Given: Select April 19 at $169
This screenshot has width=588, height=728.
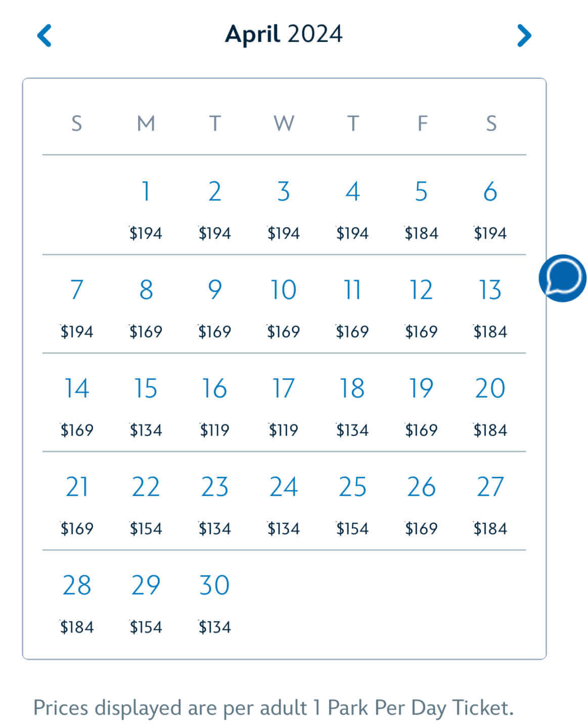Looking at the screenshot, I should (421, 406).
